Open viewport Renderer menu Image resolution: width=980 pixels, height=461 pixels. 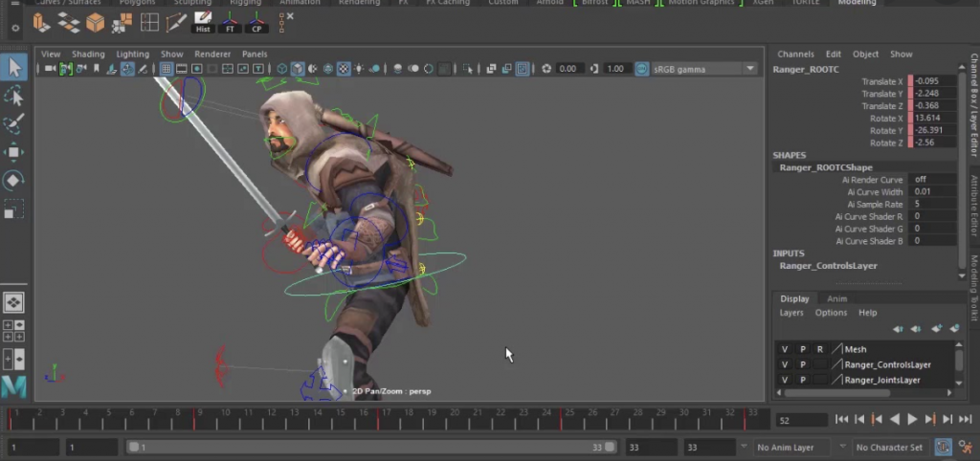click(x=212, y=55)
